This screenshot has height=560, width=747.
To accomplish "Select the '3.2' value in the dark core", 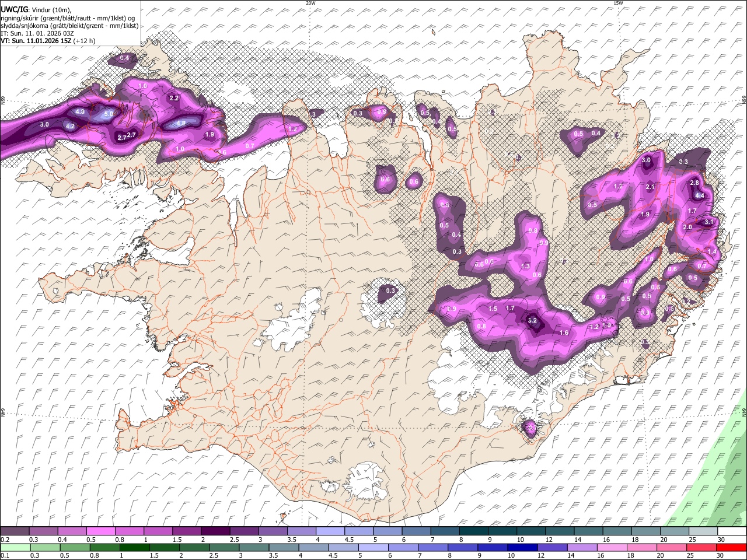I will [532, 320].
